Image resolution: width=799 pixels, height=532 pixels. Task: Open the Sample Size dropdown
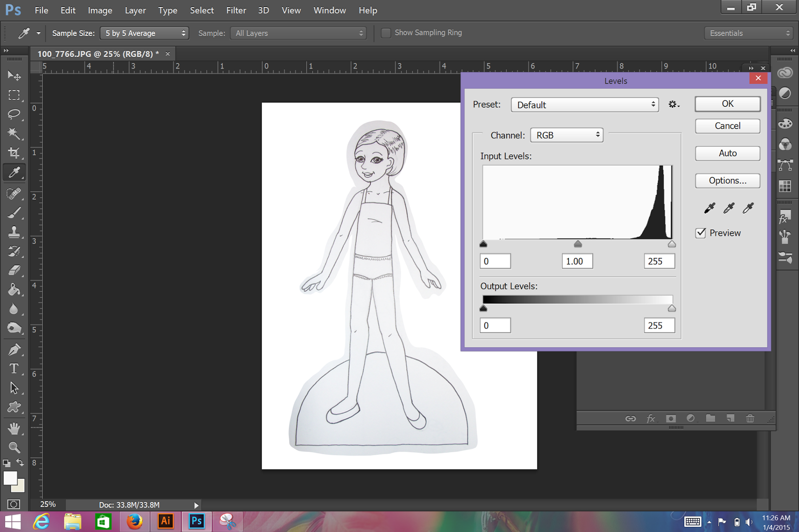(144, 33)
